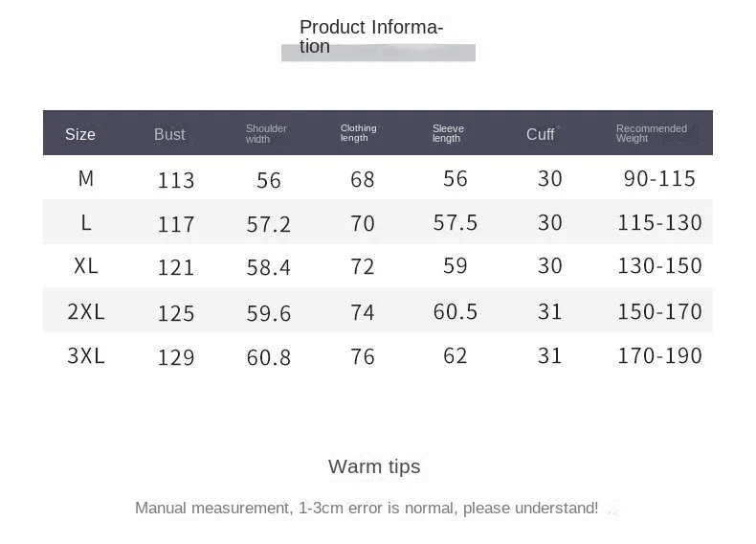The height and width of the screenshot is (544, 756).
Task: Select the M size row label
Action: [86, 178]
